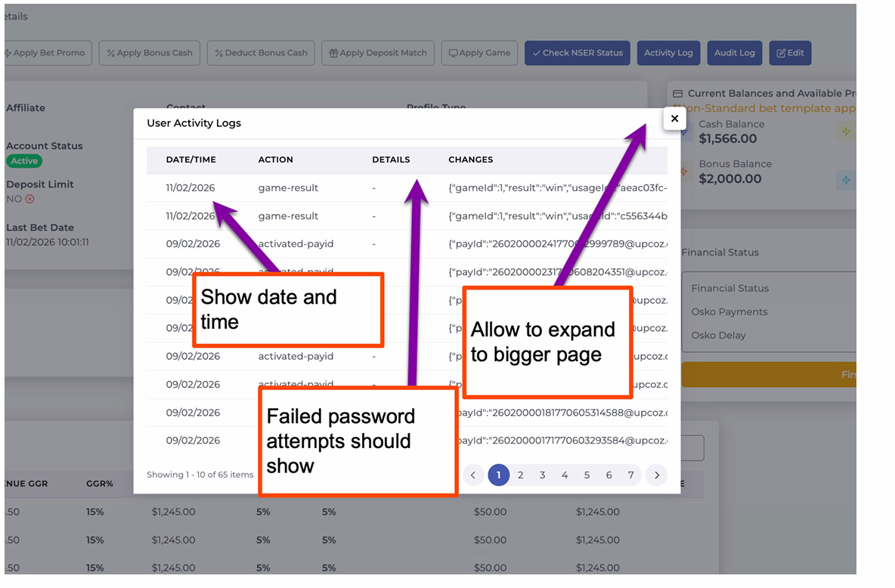Select page 5 in pagination

pos(587,475)
